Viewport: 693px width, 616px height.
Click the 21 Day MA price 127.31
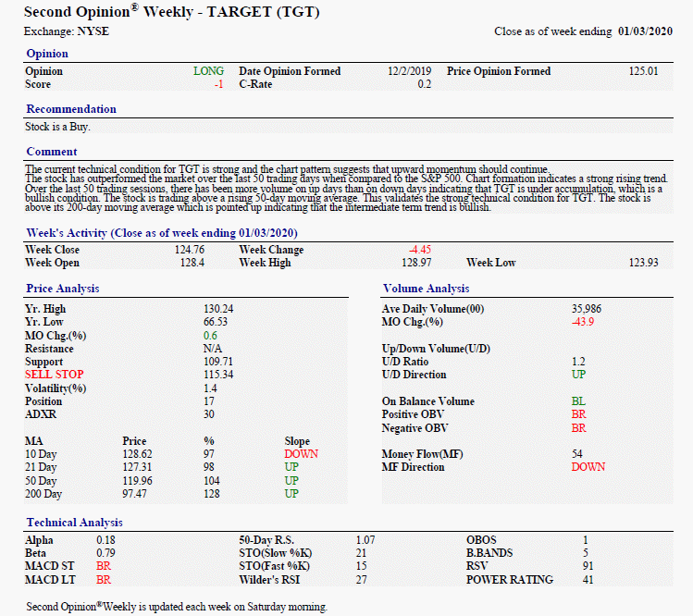(x=137, y=467)
